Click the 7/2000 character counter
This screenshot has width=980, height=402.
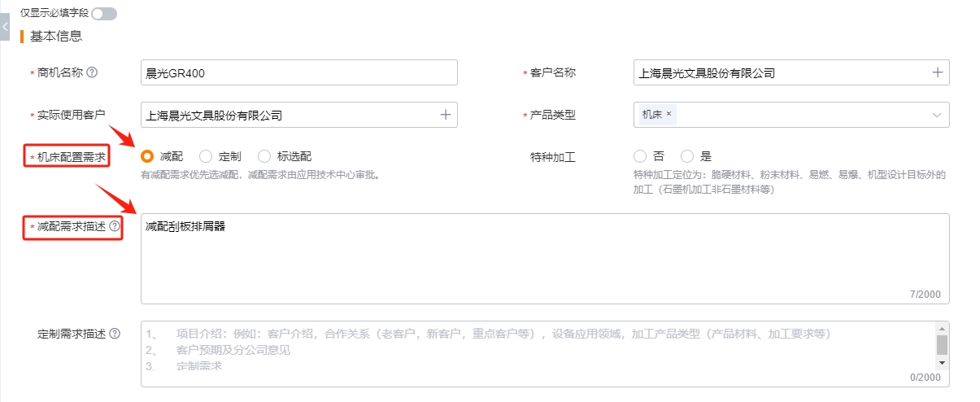click(x=926, y=294)
